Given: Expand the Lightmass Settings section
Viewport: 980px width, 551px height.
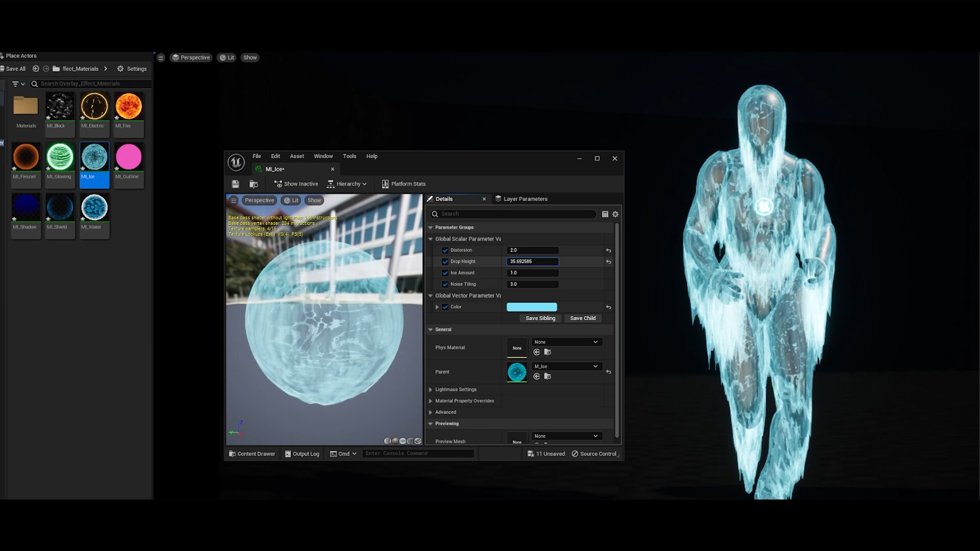Looking at the screenshot, I should [431, 389].
